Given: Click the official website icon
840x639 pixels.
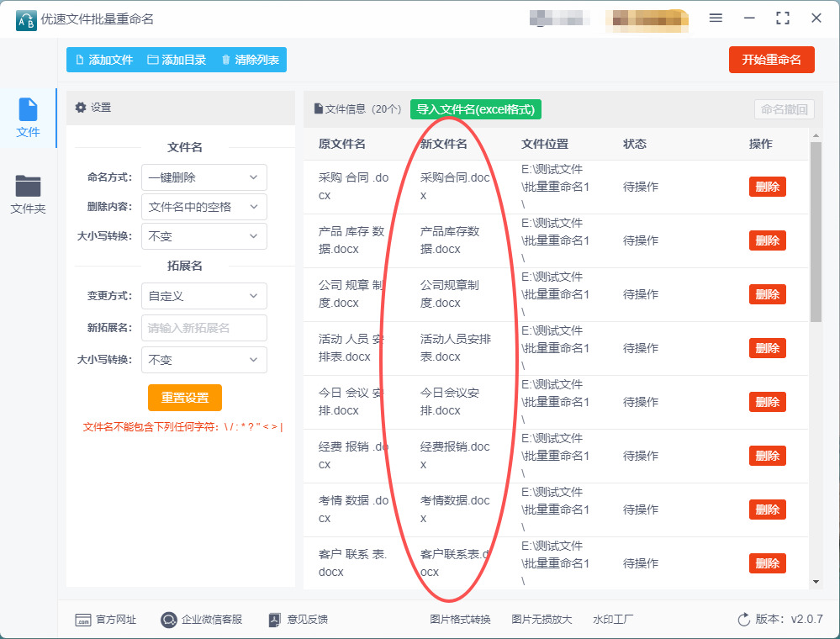Looking at the screenshot, I should pos(83,620).
